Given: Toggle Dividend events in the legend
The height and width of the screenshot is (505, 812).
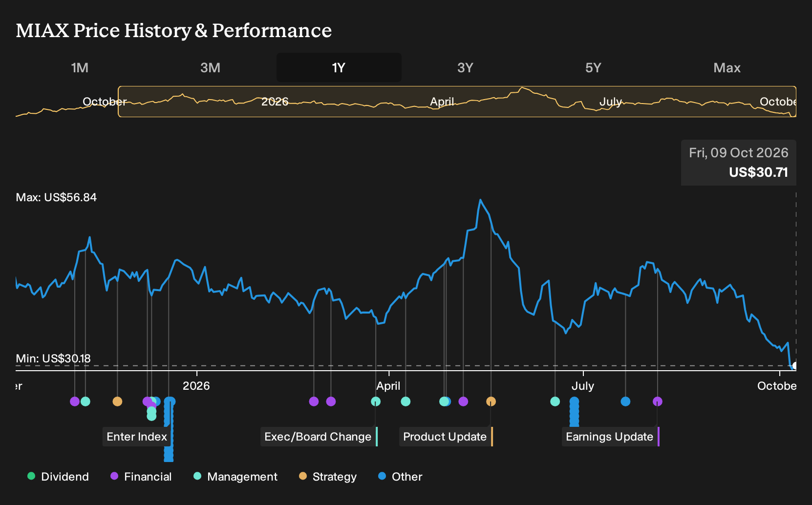Looking at the screenshot, I should [58, 477].
